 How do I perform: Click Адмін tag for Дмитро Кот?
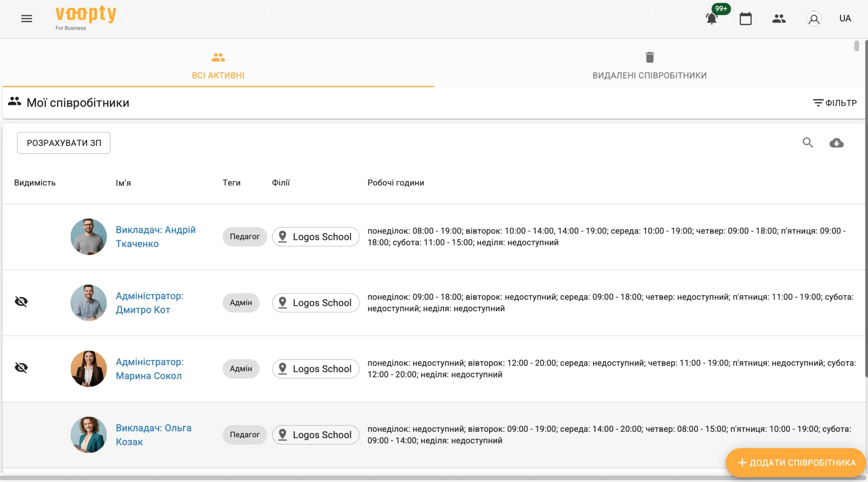tap(241, 303)
